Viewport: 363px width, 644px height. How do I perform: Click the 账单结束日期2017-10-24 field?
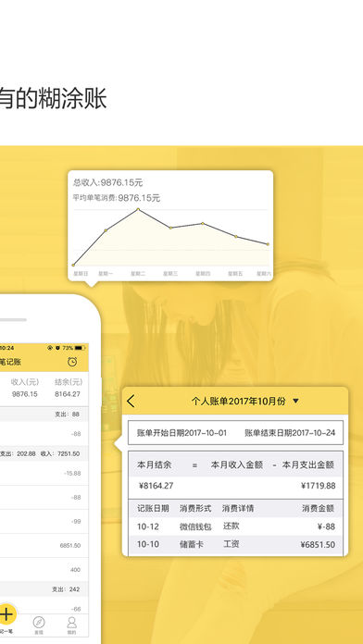[290, 432]
